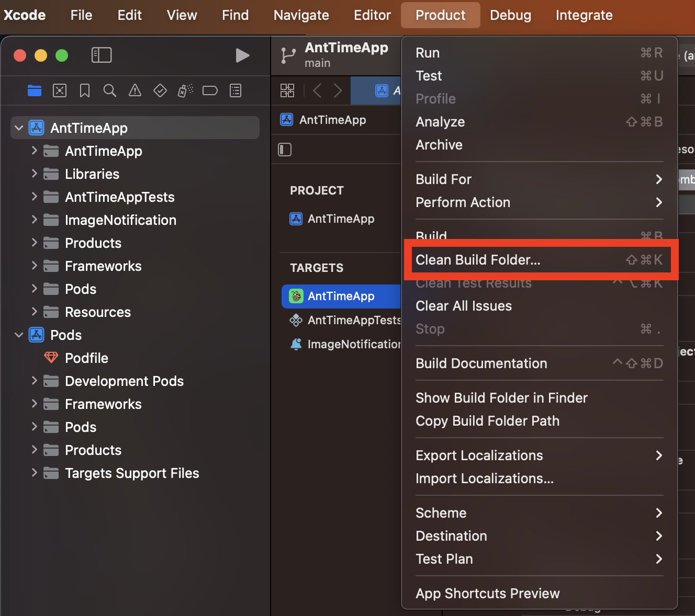Open the Test navigator diamond icon

(160, 91)
